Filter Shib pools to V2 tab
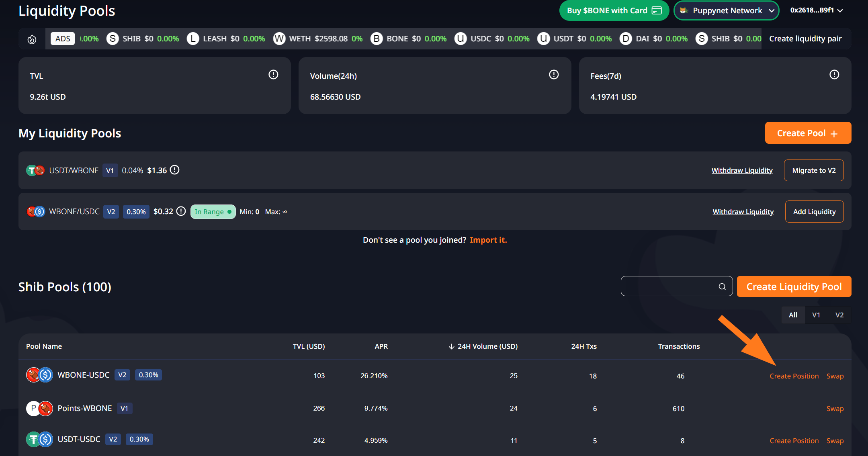This screenshot has height=456, width=868. [x=839, y=315]
